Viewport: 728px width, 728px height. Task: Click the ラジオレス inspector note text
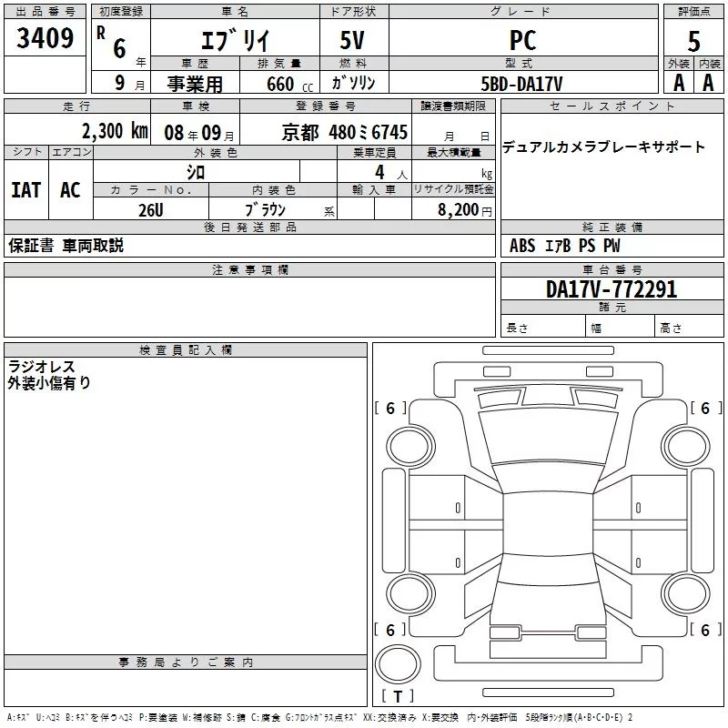point(42,367)
